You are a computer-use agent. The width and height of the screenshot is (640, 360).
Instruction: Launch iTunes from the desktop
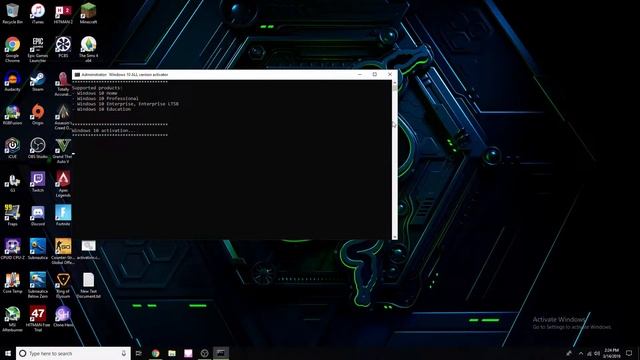[x=38, y=13]
